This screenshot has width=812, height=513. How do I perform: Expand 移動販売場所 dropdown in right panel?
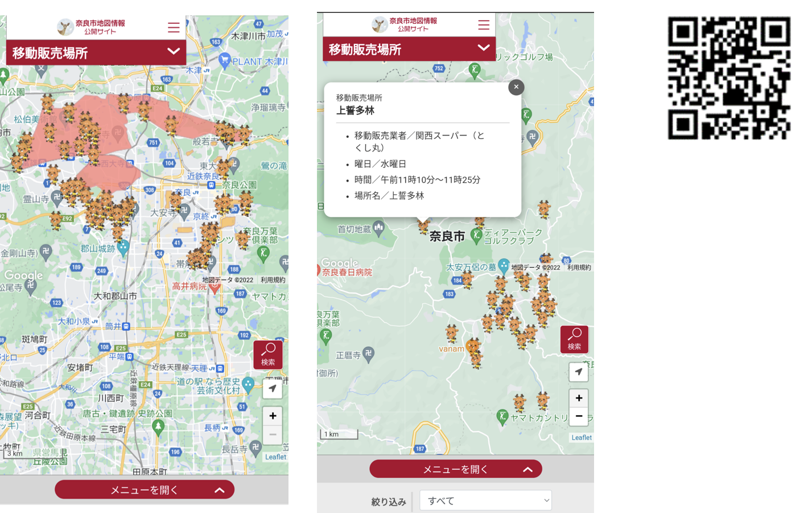[x=484, y=48]
